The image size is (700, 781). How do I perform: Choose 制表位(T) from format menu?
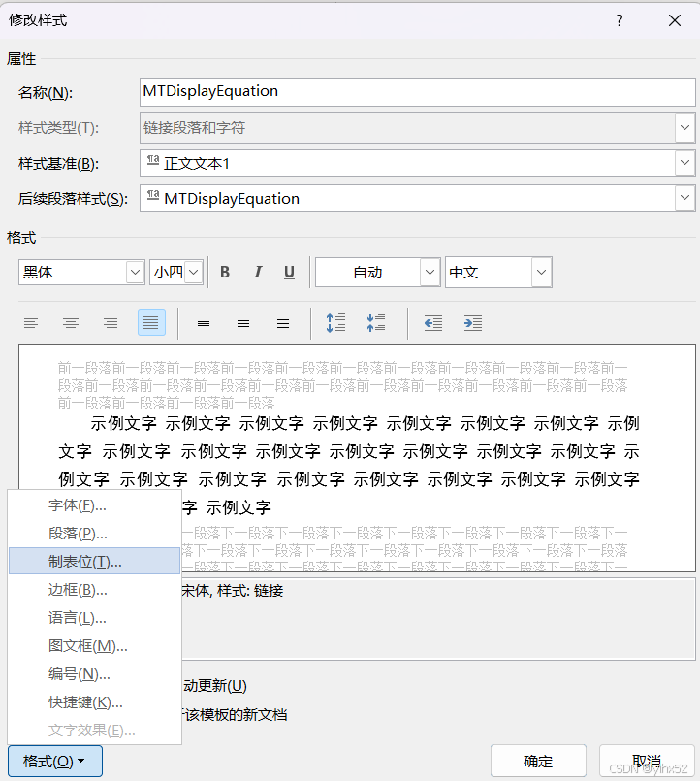coord(95,562)
